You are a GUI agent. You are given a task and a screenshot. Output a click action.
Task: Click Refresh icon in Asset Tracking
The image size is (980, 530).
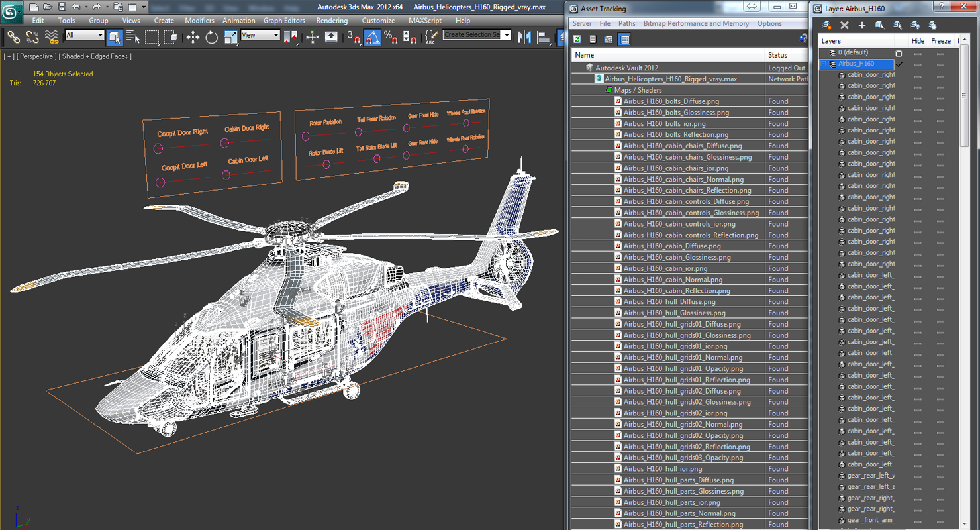point(577,39)
